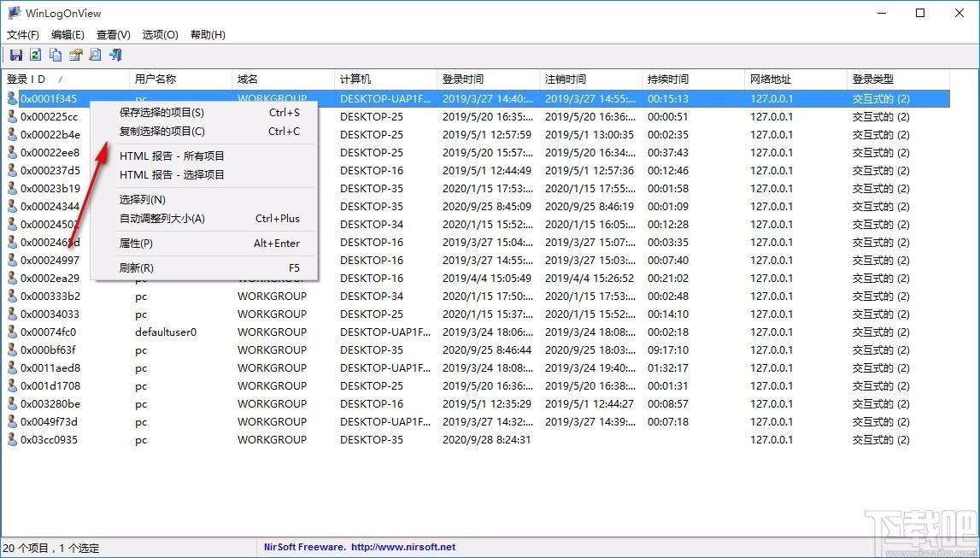Choose 选择列(N) from context menu
The height and width of the screenshot is (558, 980).
(204, 200)
